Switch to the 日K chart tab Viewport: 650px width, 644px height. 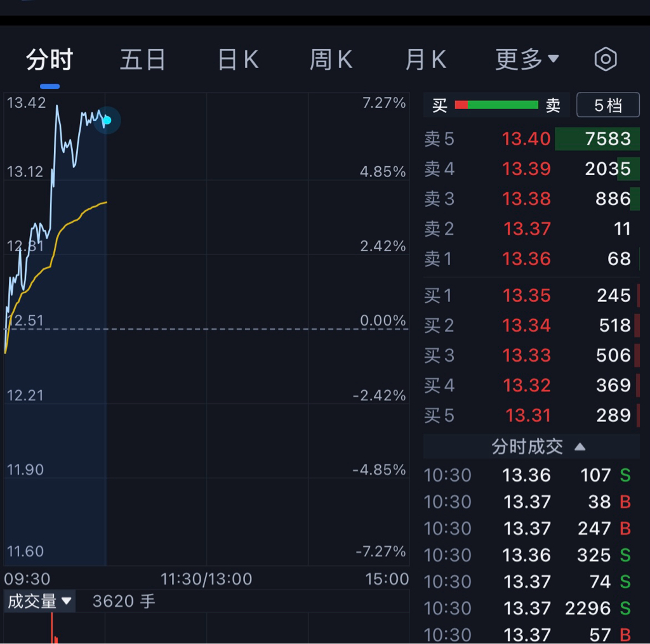(x=238, y=60)
